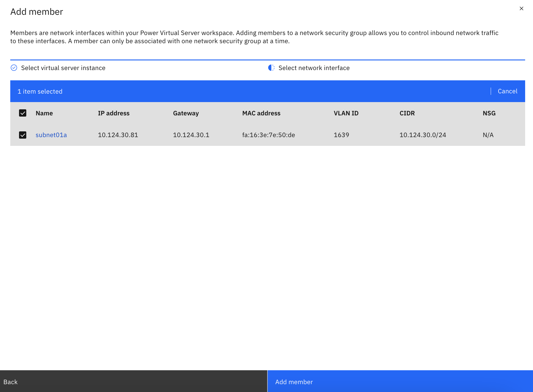The width and height of the screenshot is (533, 392).
Task: Click CIDR value 10.124.30.0/24
Action: [423, 135]
